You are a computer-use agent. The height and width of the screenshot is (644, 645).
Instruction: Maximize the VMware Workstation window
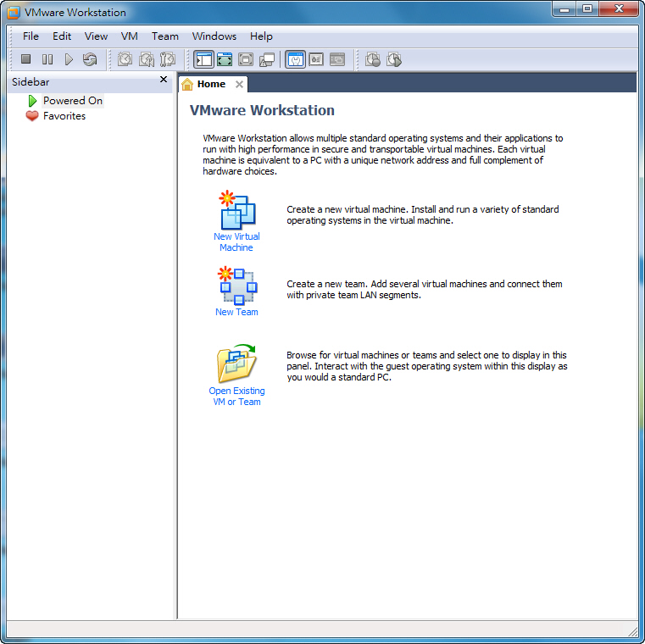pyautogui.click(x=587, y=9)
